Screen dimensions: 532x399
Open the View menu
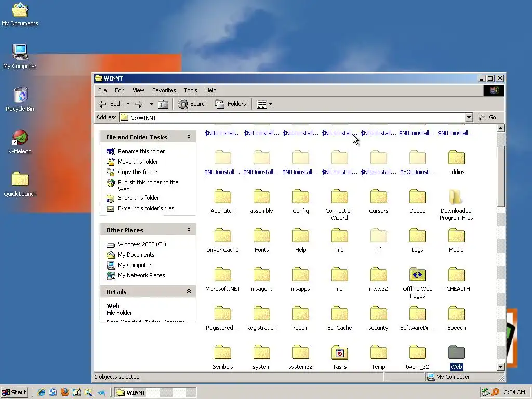pyautogui.click(x=138, y=90)
